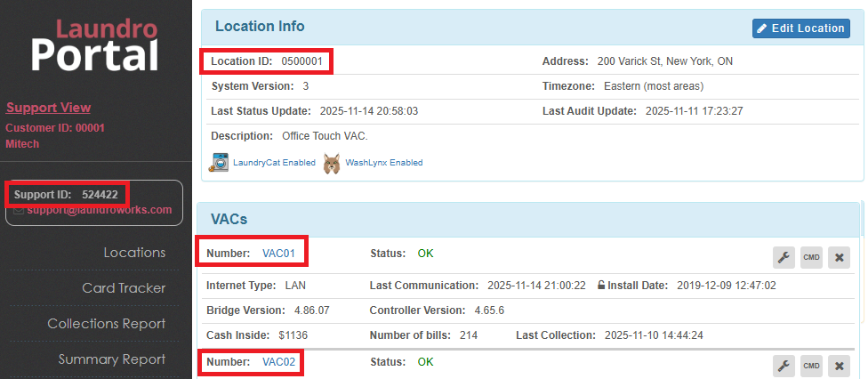Click the WashLynx Enabled link text

[383, 163]
